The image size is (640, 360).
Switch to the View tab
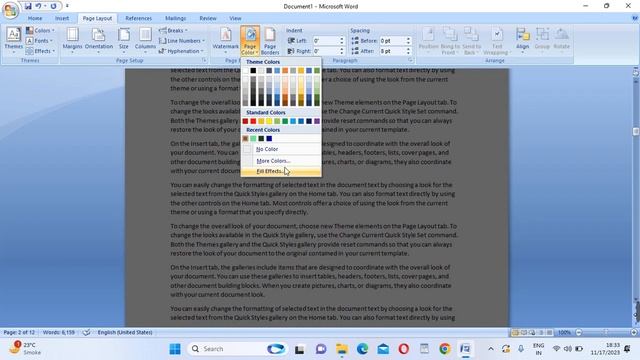(x=235, y=18)
